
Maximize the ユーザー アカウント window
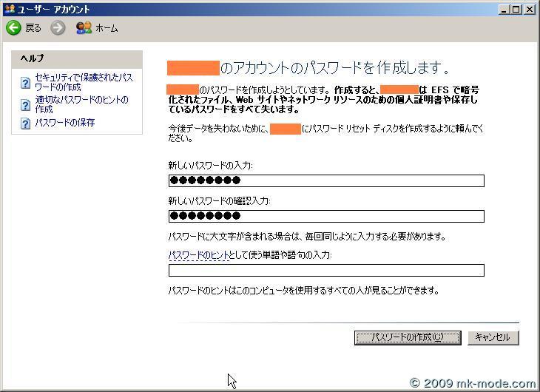pos(516,10)
